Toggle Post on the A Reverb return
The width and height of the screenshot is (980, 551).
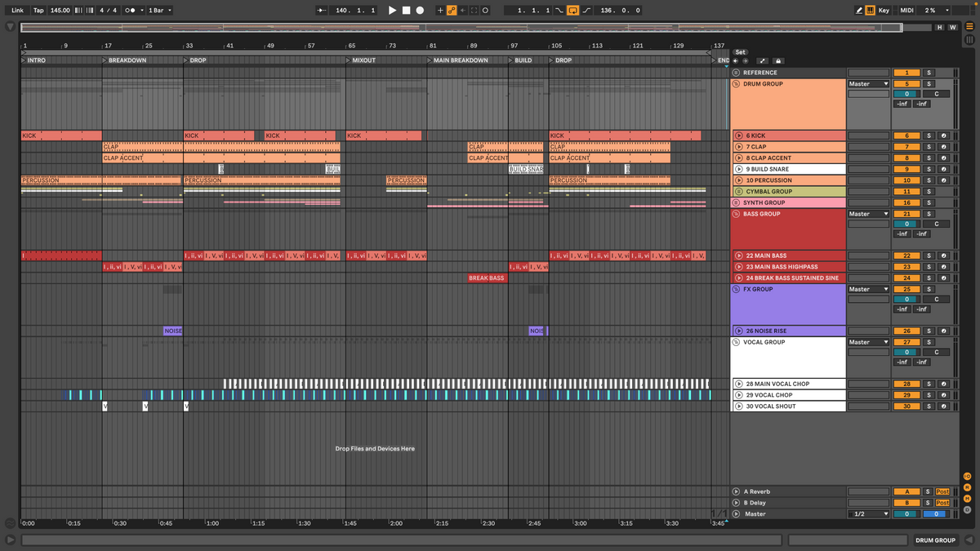(942, 491)
